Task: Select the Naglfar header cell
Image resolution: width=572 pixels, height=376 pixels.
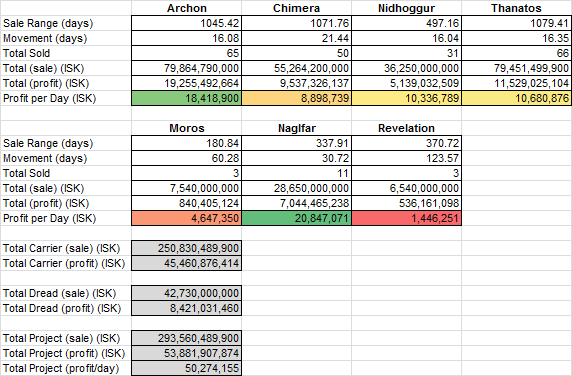Action: click(x=296, y=128)
